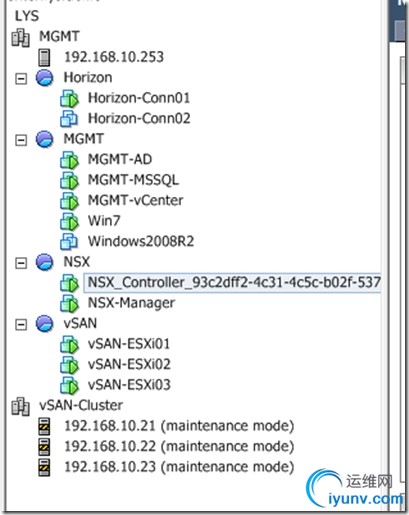Select Win7 virtual machine

click(x=104, y=221)
